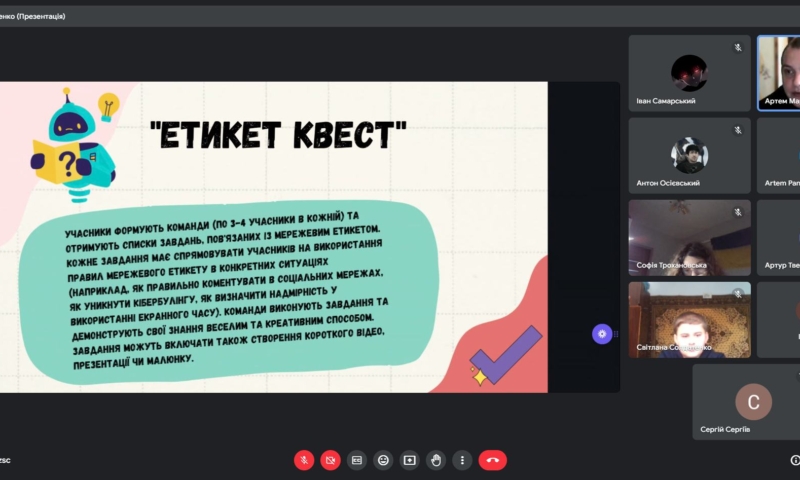Click the drag handle dots next to gear icon

point(616,334)
